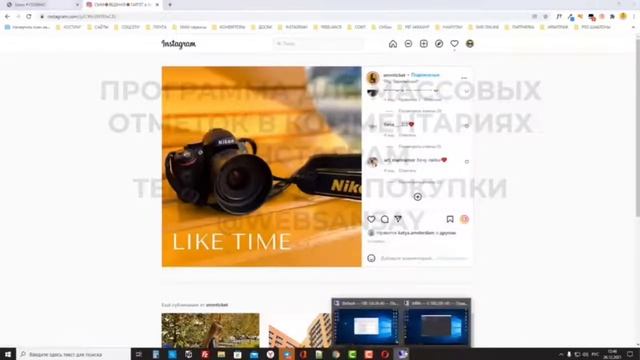Open activity notifications heart icon
Viewport: 640px width, 360px height.
pyautogui.click(x=454, y=44)
